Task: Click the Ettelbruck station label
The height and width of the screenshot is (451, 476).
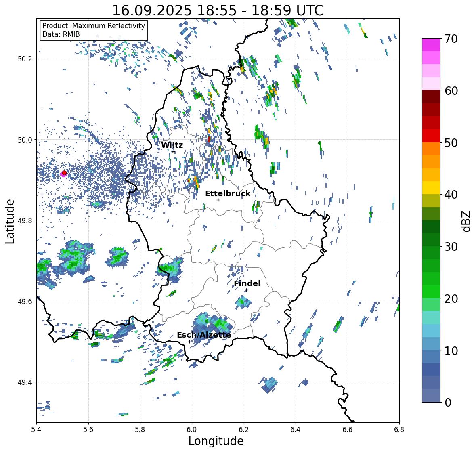Action: (x=228, y=193)
